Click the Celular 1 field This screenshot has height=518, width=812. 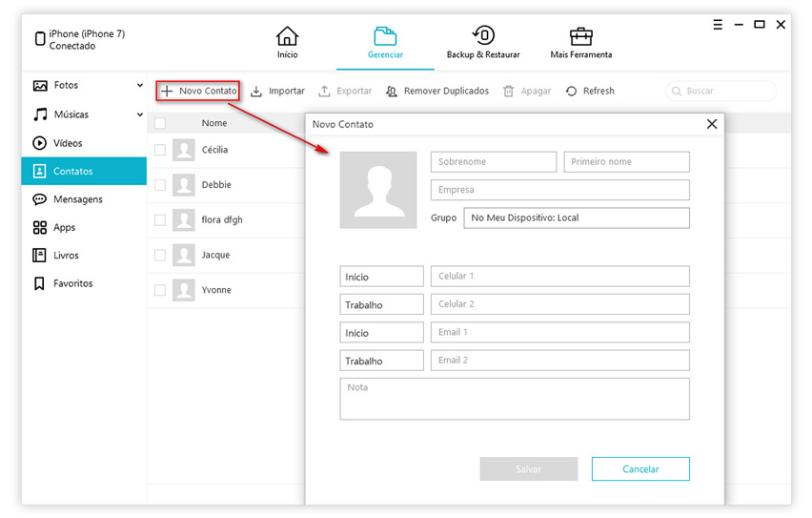[560, 277]
